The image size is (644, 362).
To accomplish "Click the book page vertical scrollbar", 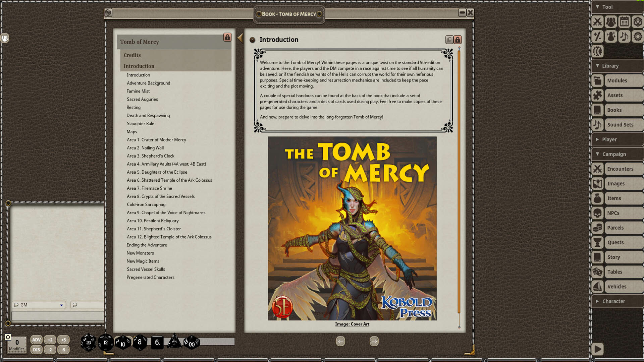I will [x=459, y=181].
